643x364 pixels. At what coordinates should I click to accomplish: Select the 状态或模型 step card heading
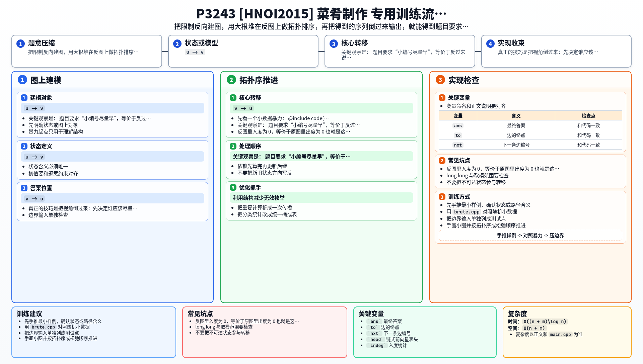point(201,43)
